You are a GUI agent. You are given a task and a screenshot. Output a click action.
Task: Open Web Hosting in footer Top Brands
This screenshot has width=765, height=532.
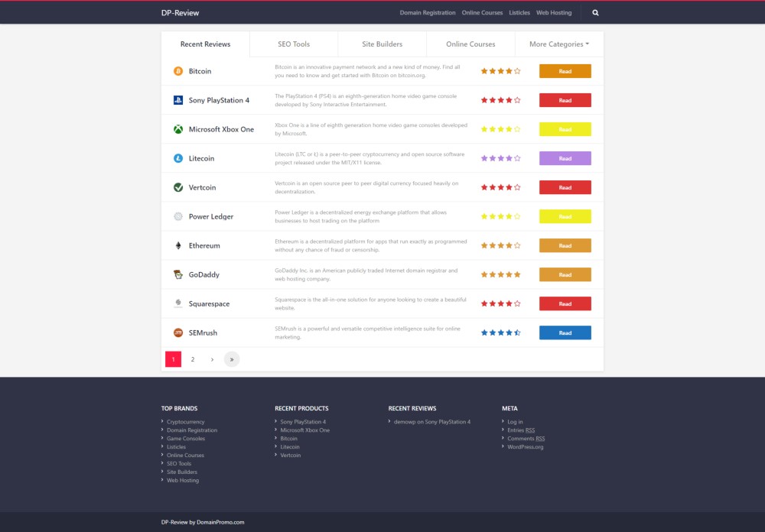(x=183, y=480)
